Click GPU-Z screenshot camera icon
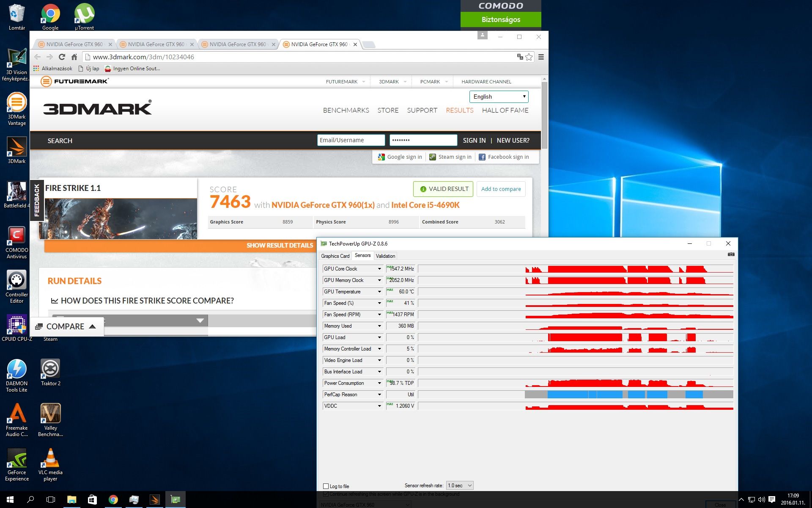The image size is (812, 508). [731, 254]
